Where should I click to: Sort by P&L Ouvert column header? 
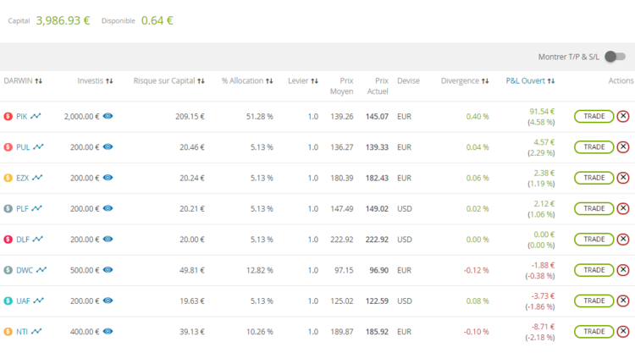click(x=550, y=81)
